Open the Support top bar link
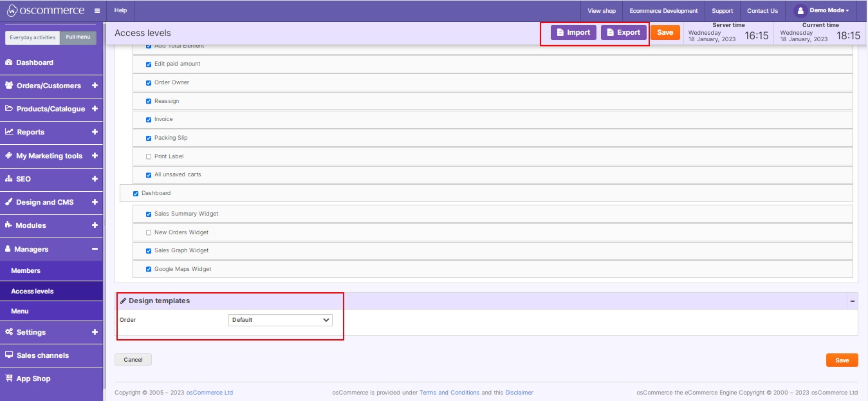This screenshot has height=401, width=868. tap(722, 11)
